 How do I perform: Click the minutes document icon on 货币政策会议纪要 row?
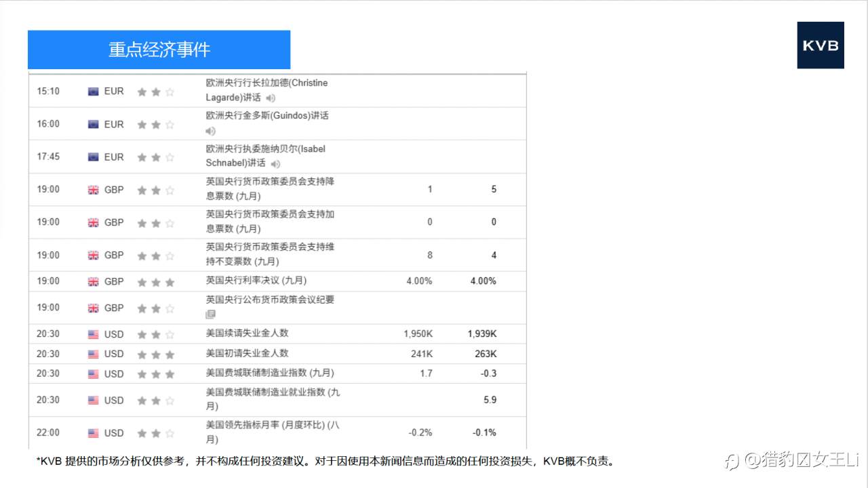(x=210, y=314)
